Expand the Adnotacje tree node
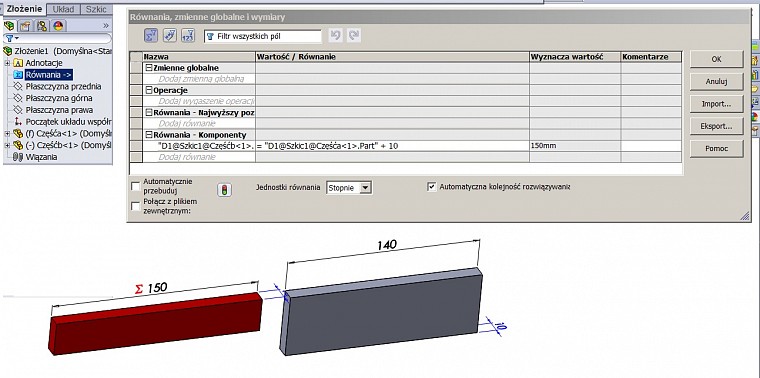 (x=7, y=63)
